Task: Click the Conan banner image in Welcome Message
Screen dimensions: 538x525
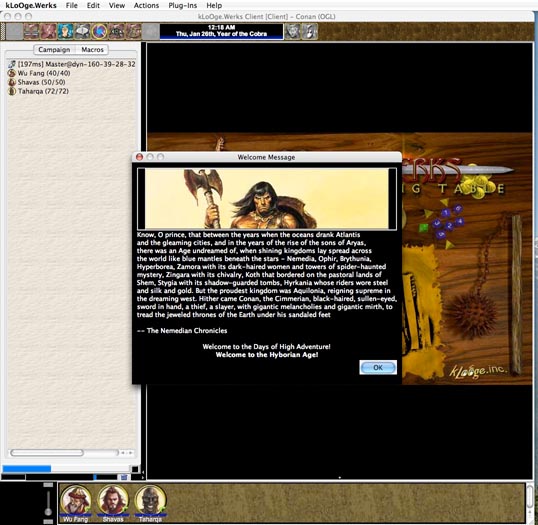Action: [267, 198]
